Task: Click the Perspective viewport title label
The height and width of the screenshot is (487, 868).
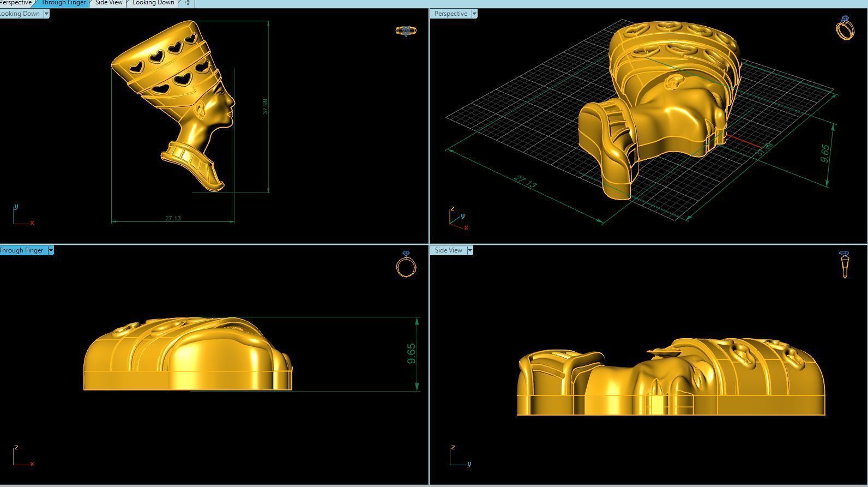Action: tap(450, 14)
